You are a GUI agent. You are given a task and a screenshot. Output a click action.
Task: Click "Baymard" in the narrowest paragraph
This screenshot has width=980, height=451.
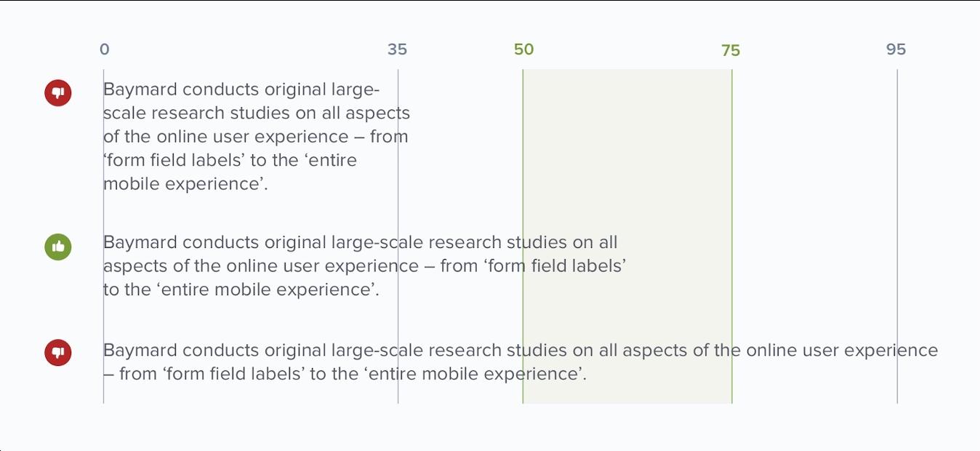pos(140,89)
